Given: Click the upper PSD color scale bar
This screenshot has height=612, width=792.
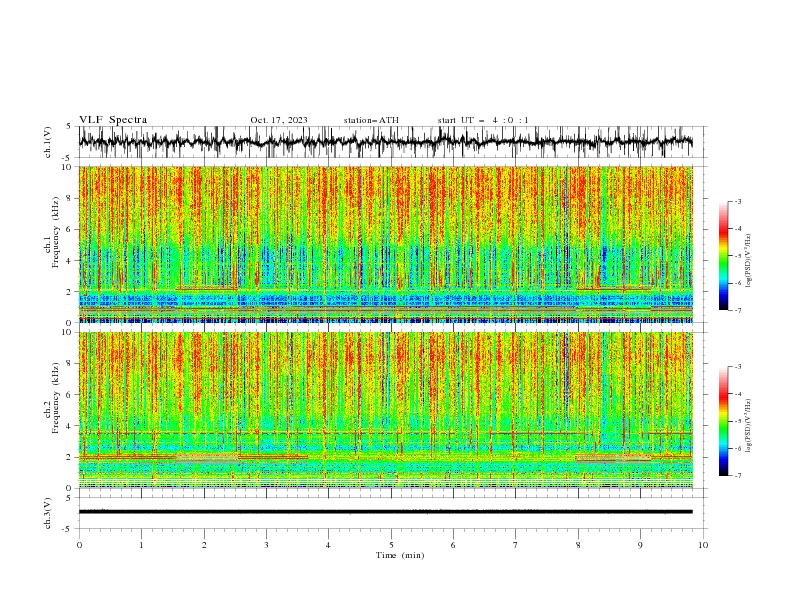Looking at the screenshot, I should coord(724,256).
